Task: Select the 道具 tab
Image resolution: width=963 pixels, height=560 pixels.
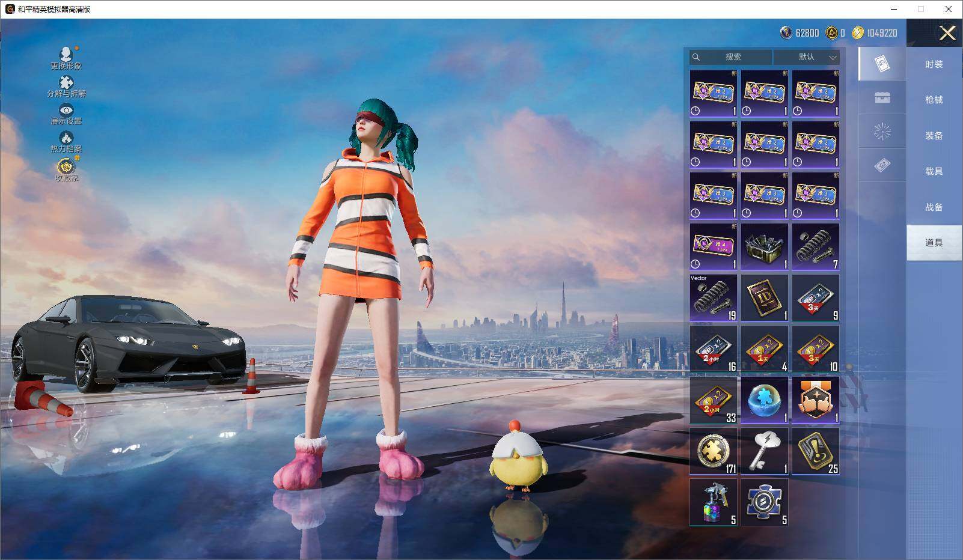Action: tap(934, 243)
